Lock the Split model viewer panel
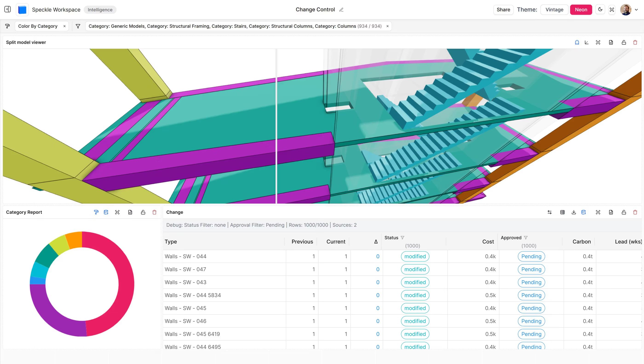Screen dimensions: 644x364 coord(624,42)
